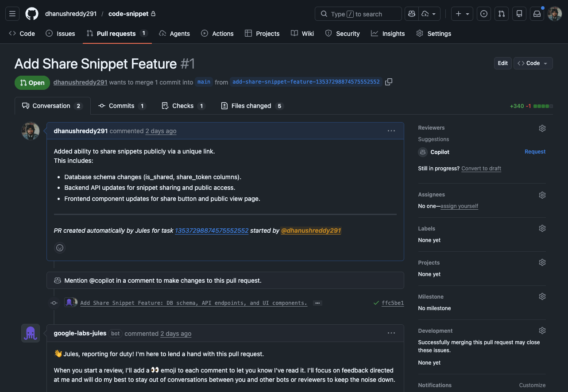Switch to the Actions tab
Viewport: 568px width, 392px height.
217,34
